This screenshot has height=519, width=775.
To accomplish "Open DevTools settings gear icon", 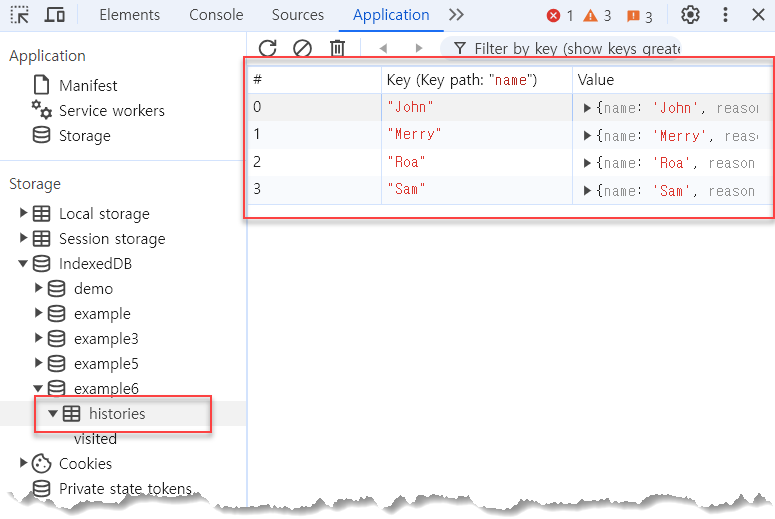I will (x=690, y=15).
